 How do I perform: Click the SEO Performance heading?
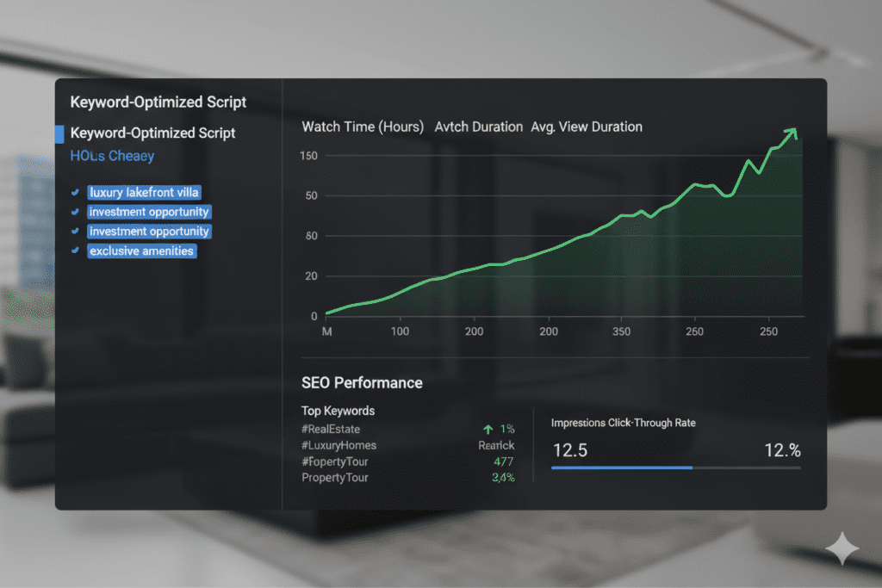[362, 382]
